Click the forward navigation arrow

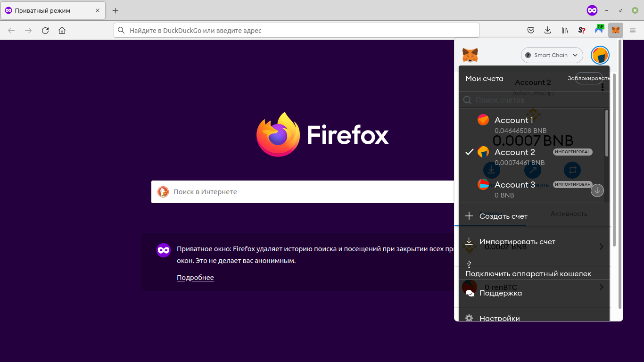28,30
